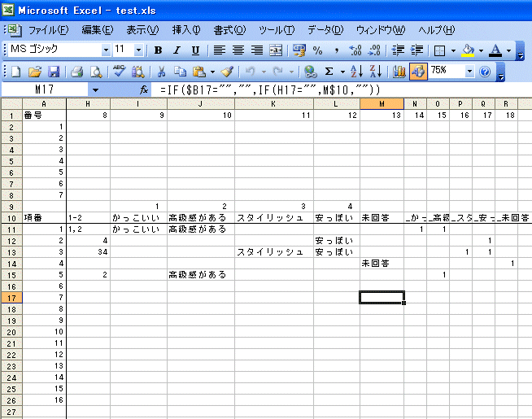Select the cell containing 未回答 in row 14

pyautogui.click(x=381, y=264)
